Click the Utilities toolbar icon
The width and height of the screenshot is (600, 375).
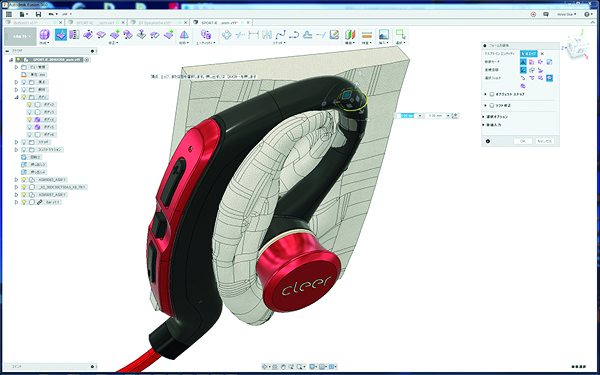(x=206, y=35)
